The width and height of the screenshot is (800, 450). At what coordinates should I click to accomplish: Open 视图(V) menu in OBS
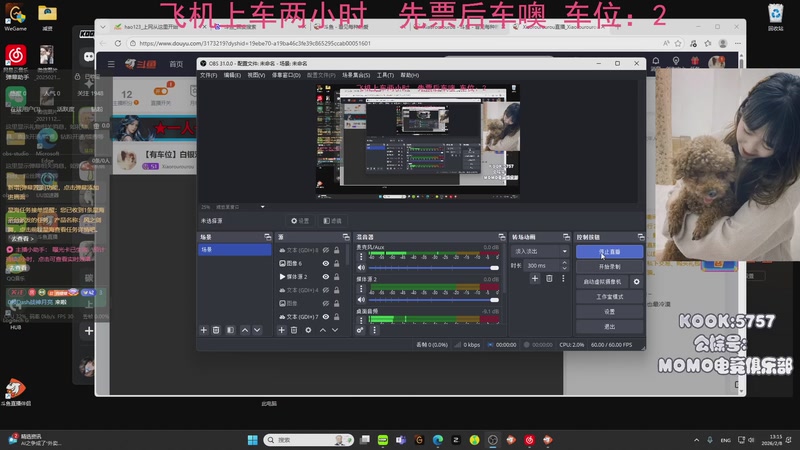256,75
